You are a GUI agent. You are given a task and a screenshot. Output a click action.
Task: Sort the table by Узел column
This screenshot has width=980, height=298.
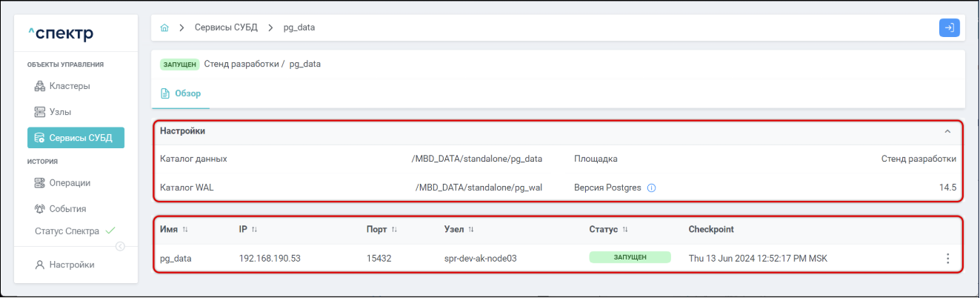tap(471, 230)
